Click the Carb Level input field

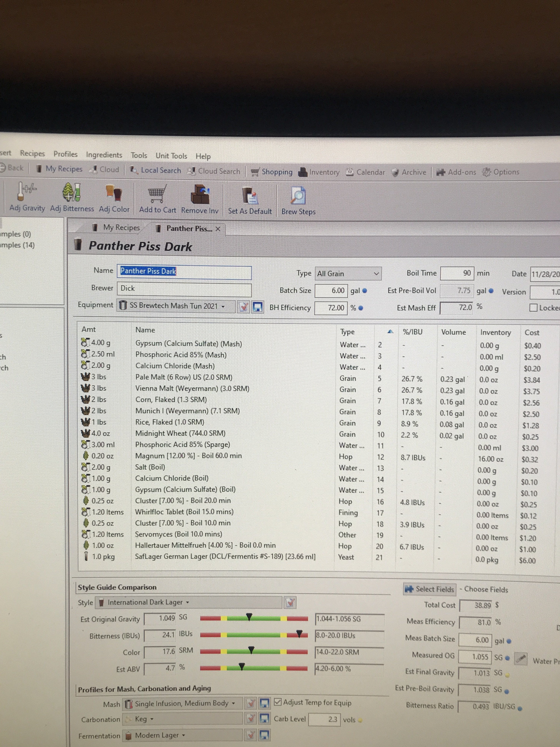324,719
